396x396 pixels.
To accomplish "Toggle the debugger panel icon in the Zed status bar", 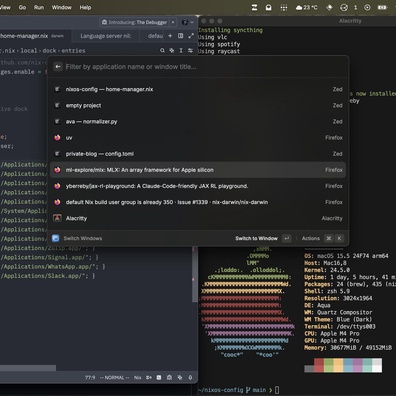I will pos(169,378).
